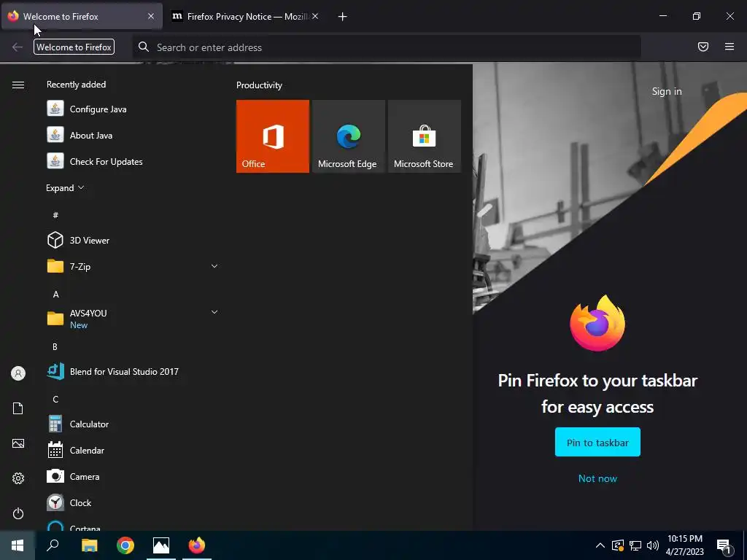Open the Microsoft Store tile
This screenshot has height=560, width=747.
(424, 136)
